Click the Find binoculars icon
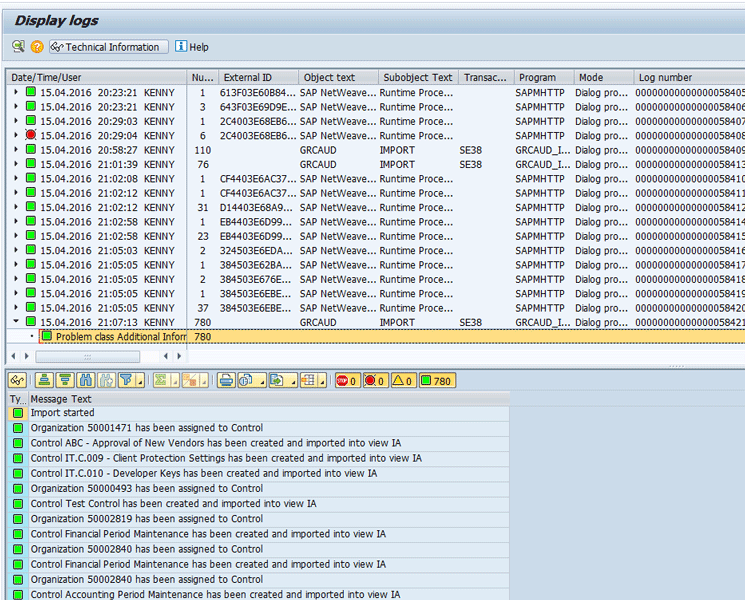The width and height of the screenshot is (745, 600). (84, 381)
